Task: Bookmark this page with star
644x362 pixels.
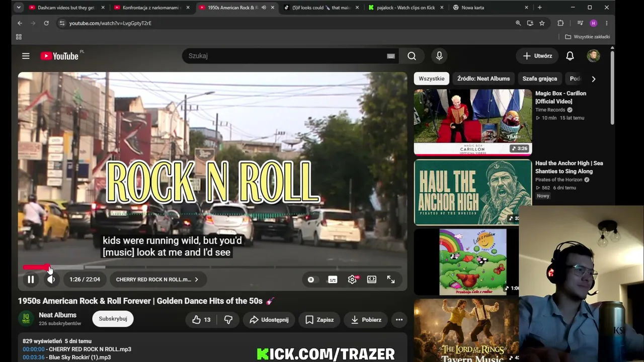Action: pyautogui.click(x=542, y=23)
